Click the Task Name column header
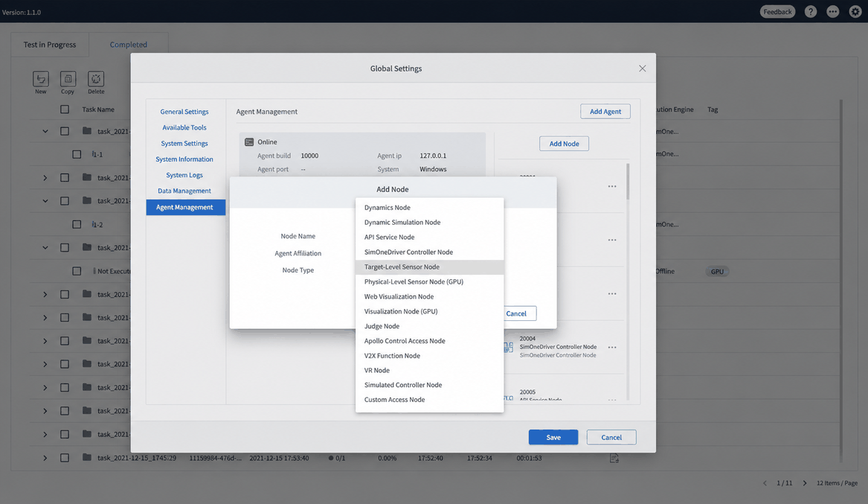868x504 pixels. click(98, 109)
